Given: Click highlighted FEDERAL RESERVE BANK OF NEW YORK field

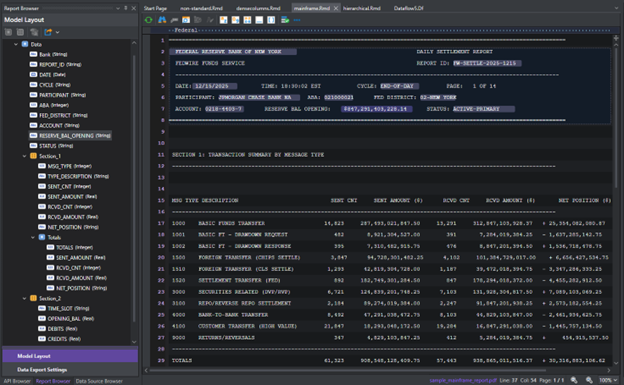Looking at the screenshot, I should [x=233, y=52].
